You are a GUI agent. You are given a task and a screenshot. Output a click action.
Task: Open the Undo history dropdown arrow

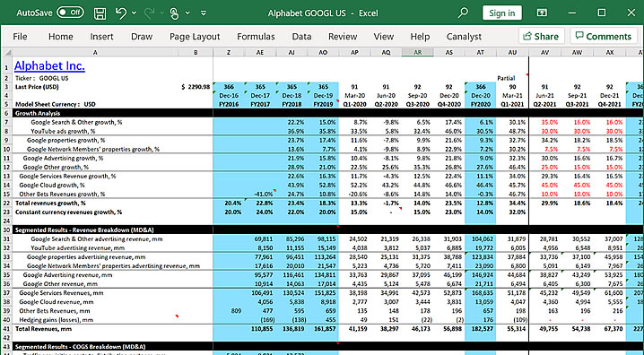(x=134, y=13)
